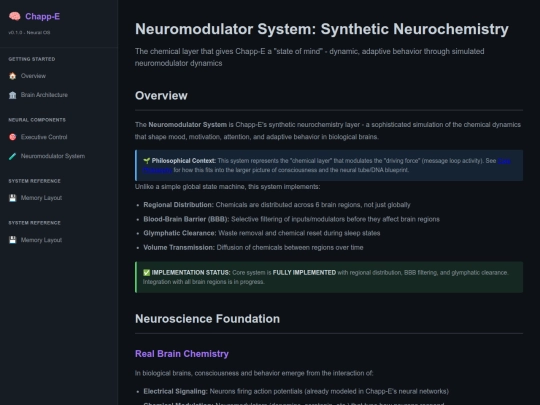Click the Chapp-E title in sidebar
This screenshot has height=405, width=540.
[x=42, y=17]
